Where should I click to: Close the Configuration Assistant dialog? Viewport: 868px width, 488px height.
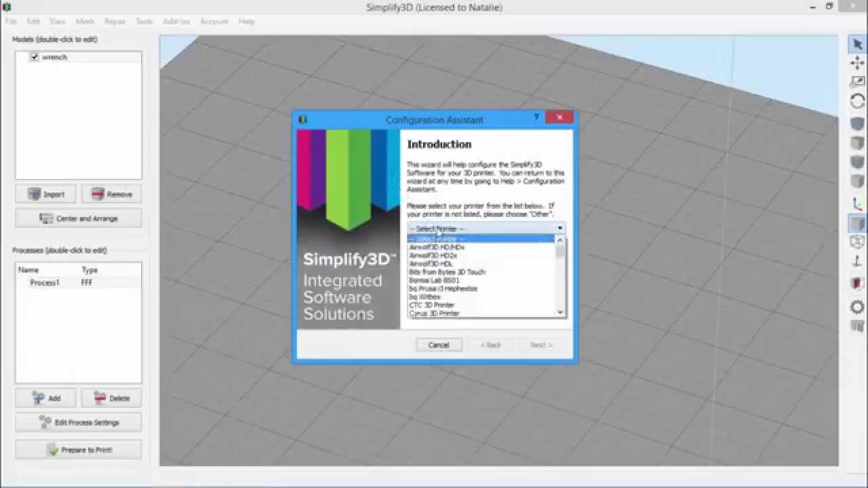pos(559,117)
